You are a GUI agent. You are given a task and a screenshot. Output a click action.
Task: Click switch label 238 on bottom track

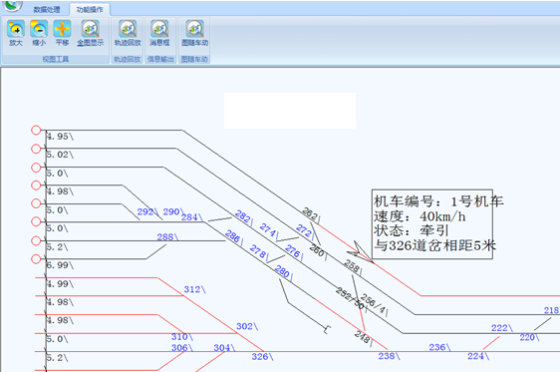pyautogui.click(x=389, y=356)
